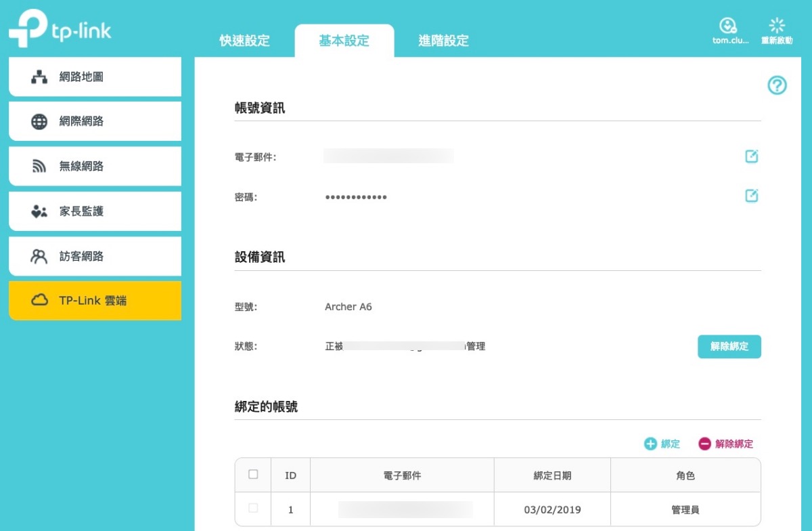Image resolution: width=812 pixels, height=531 pixels.
Task: Open 網際網路 in the sidebar
Action: click(95, 122)
